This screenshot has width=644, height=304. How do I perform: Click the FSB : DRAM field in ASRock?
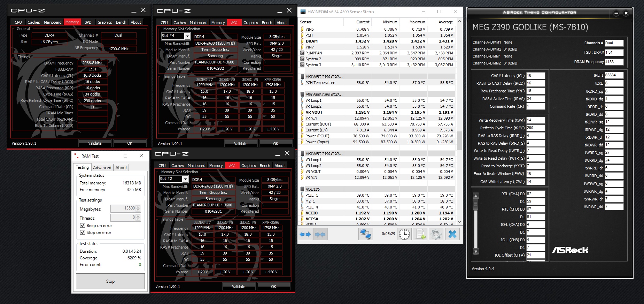[x=614, y=53]
